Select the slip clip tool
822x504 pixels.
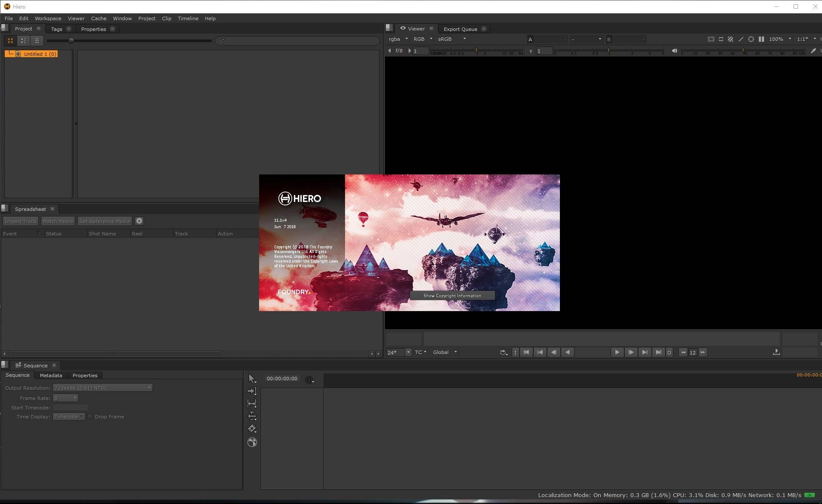coord(252,403)
